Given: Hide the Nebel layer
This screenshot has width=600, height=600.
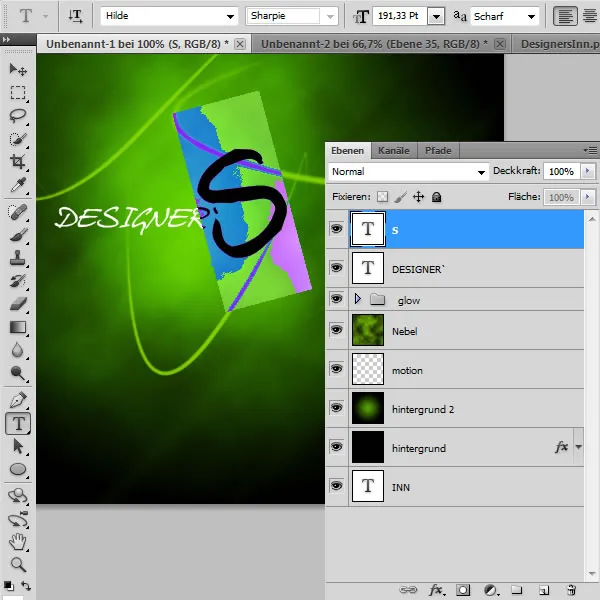Looking at the screenshot, I should point(336,331).
